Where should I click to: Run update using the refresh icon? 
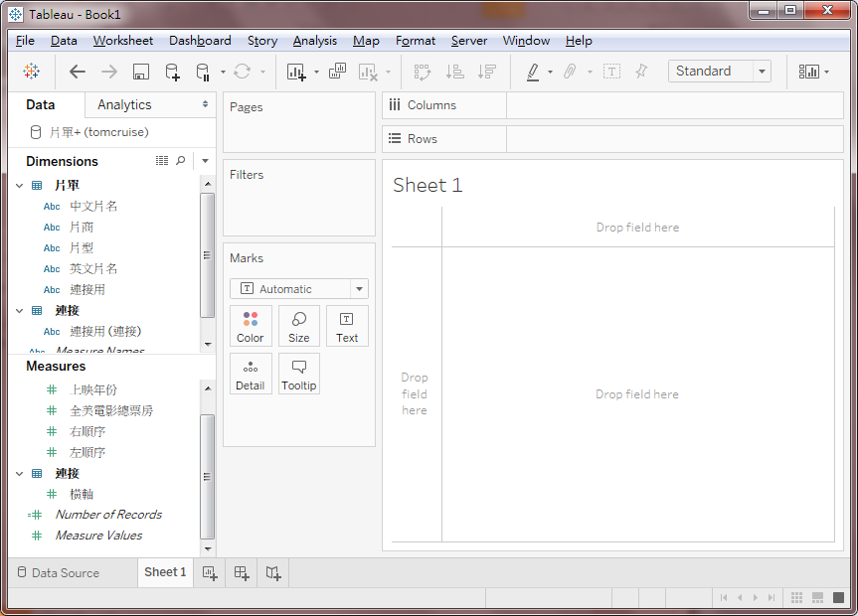[x=242, y=72]
